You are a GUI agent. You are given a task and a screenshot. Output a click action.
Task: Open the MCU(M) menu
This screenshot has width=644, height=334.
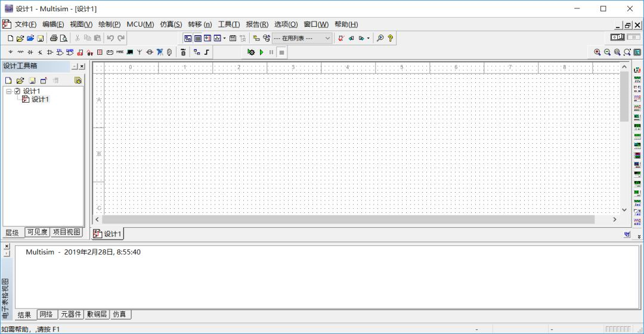click(140, 24)
